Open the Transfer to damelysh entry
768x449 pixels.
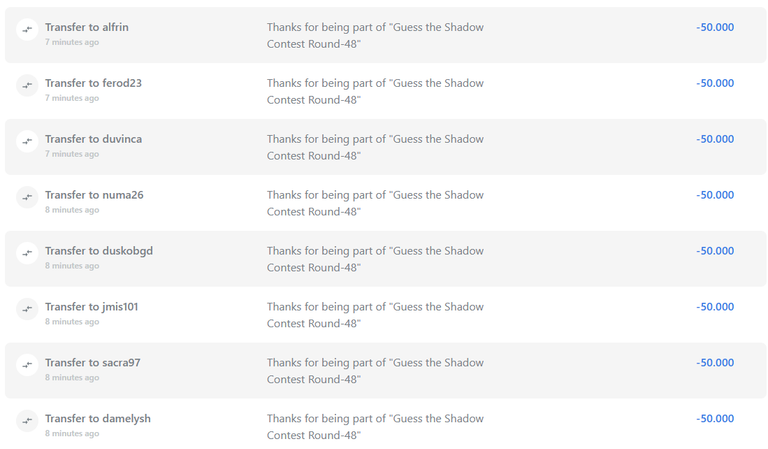pos(98,419)
